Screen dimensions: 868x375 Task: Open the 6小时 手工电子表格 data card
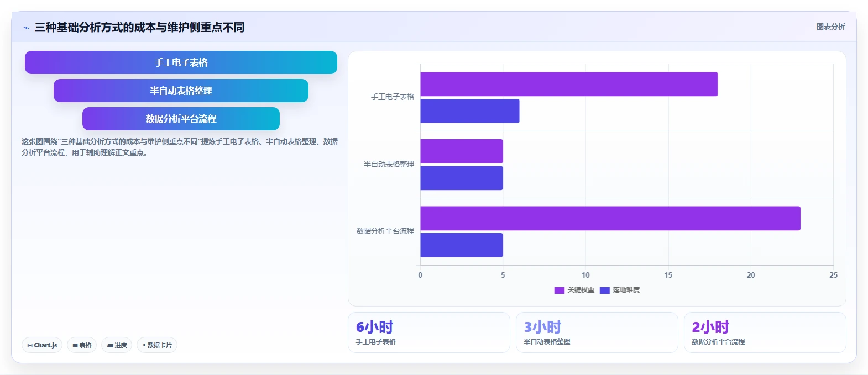429,332
